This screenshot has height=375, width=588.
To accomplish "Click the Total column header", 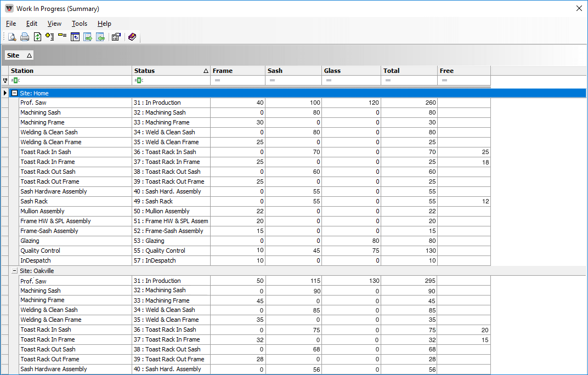I will [409, 71].
